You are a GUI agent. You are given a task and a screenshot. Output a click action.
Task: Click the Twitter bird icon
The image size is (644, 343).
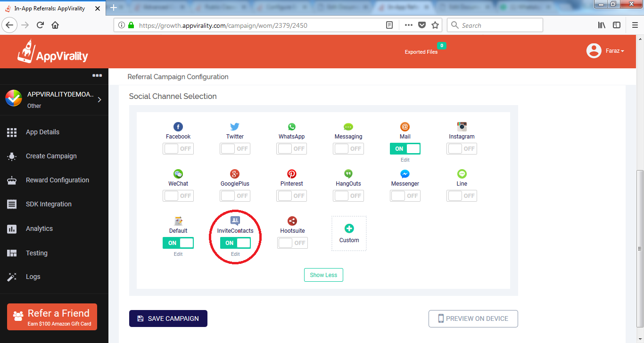tap(235, 127)
